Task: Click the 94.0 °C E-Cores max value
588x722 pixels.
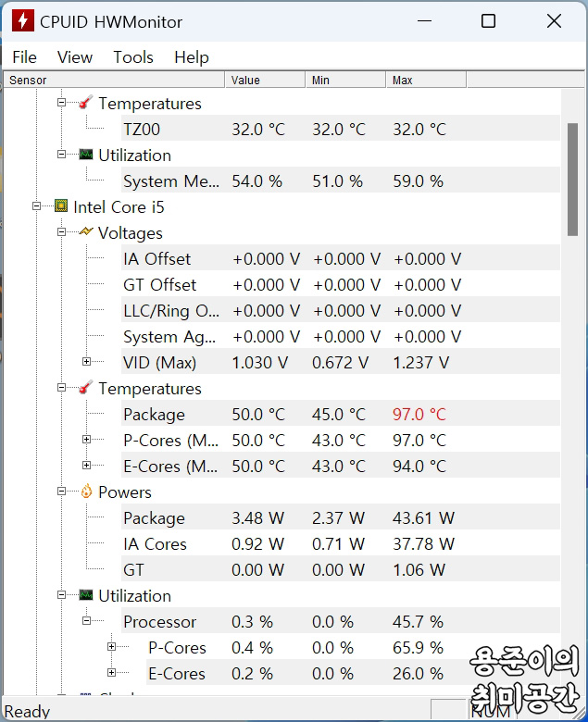Action: (419, 466)
